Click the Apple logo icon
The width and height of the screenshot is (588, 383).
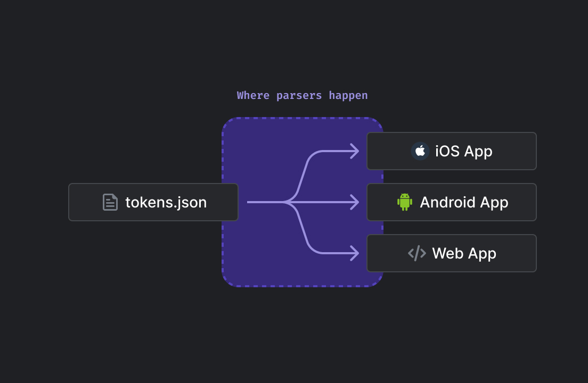coord(420,151)
